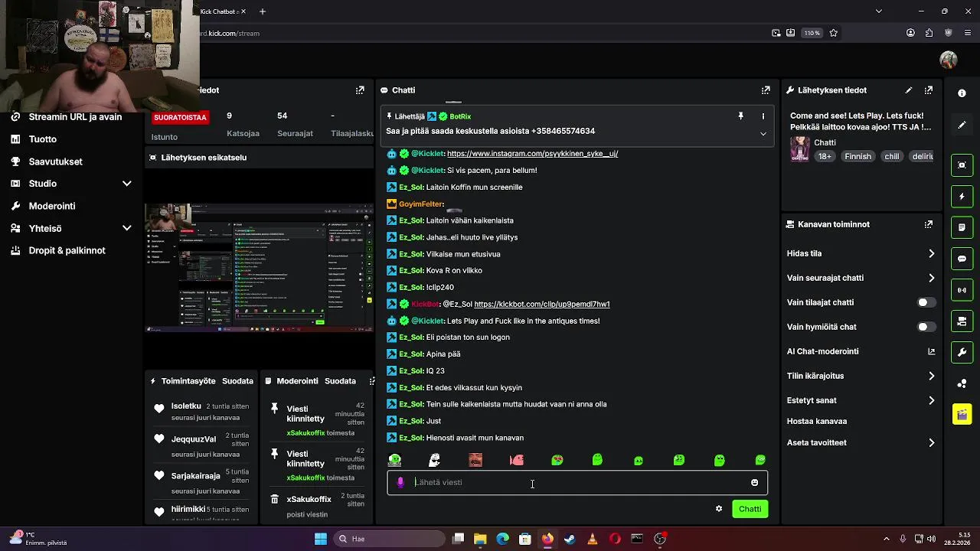Open the camera preview icon panel

pyautogui.click(x=962, y=321)
